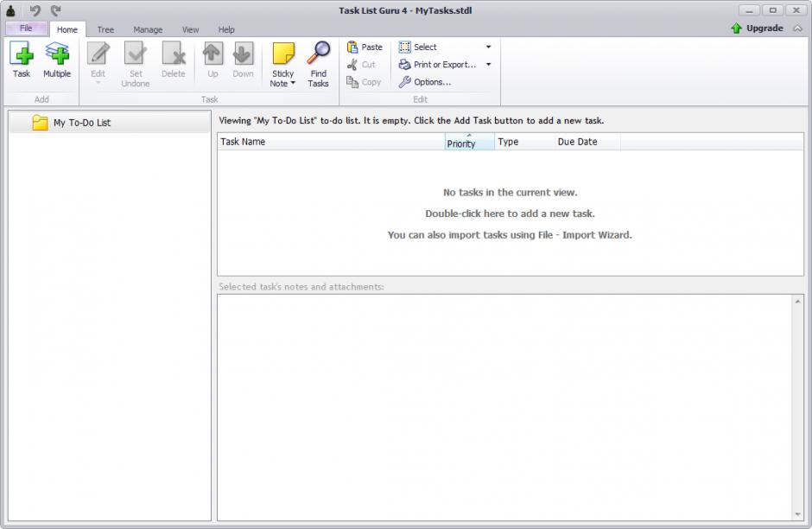This screenshot has height=529, width=812.
Task: Move task Up in list
Action: [x=213, y=60]
